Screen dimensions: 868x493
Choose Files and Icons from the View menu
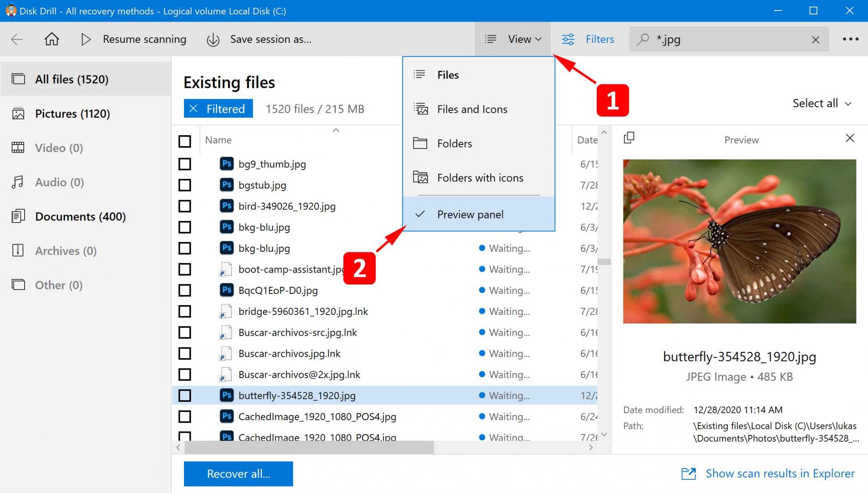coord(472,109)
